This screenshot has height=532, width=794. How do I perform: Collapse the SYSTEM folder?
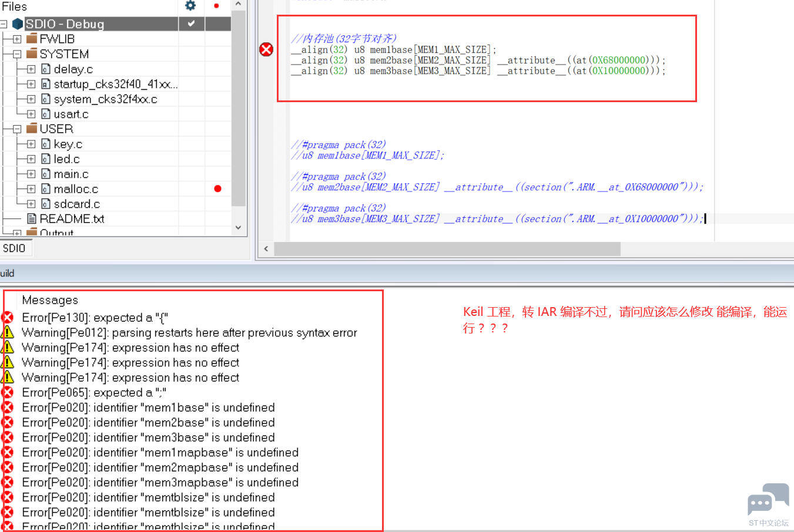coord(17,54)
